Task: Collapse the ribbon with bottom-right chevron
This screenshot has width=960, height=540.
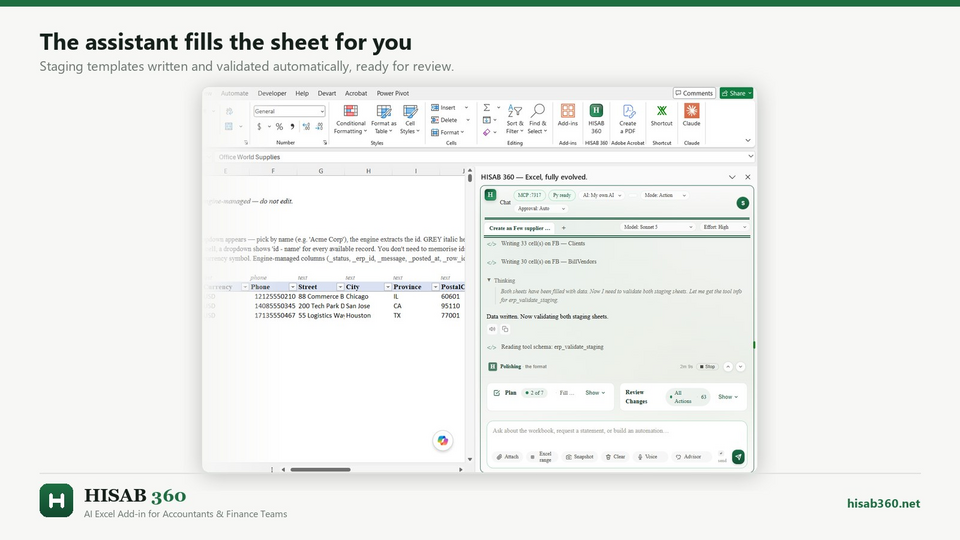Action: click(x=748, y=140)
